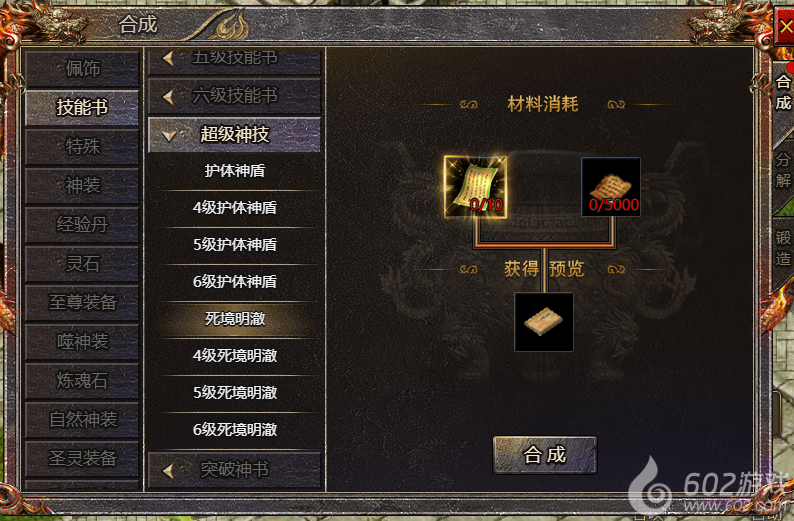
Task: Click the result preview skill book icon
Action: point(543,322)
